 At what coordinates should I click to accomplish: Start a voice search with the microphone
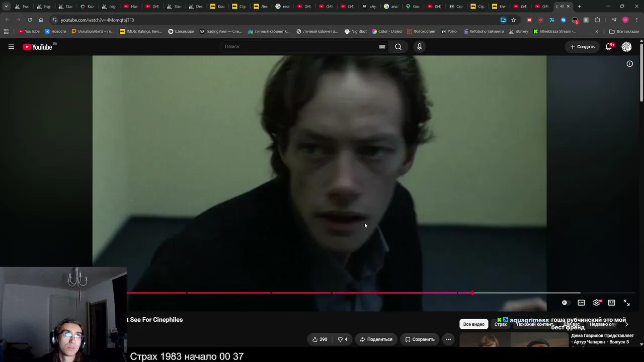[420, 47]
